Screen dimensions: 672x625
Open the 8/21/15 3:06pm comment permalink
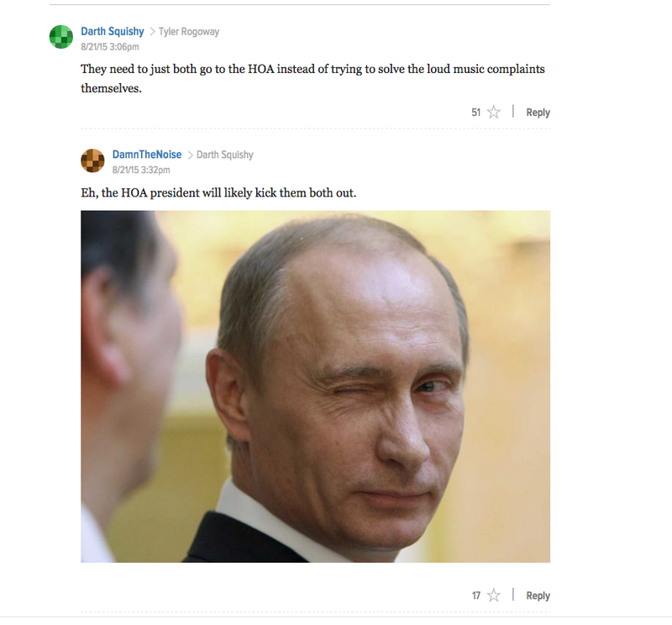coord(110,47)
